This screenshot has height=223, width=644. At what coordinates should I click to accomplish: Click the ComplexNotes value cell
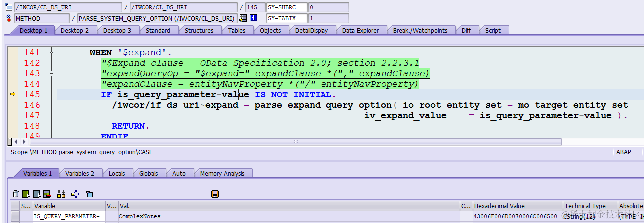tap(289, 217)
